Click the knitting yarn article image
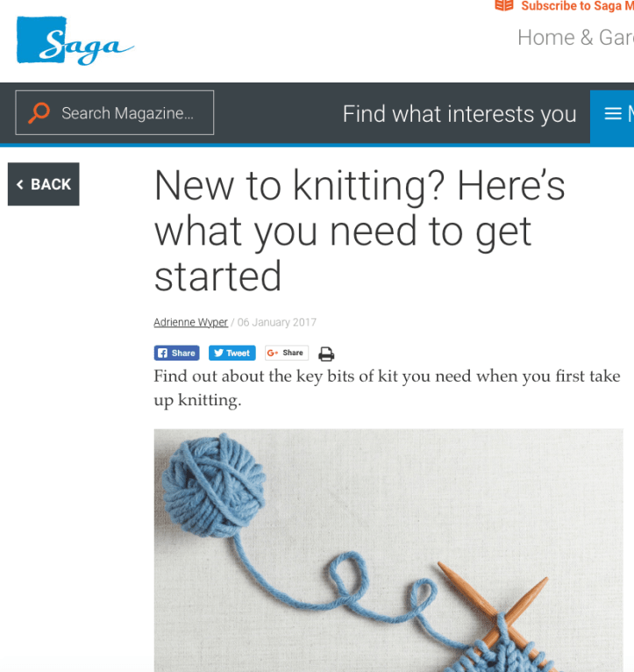The height and width of the screenshot is (672, 634). pos(388,550)
